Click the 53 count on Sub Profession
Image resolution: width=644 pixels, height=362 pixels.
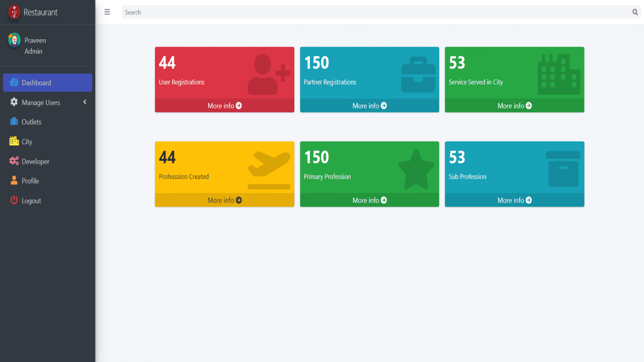[x=457, y=157]
